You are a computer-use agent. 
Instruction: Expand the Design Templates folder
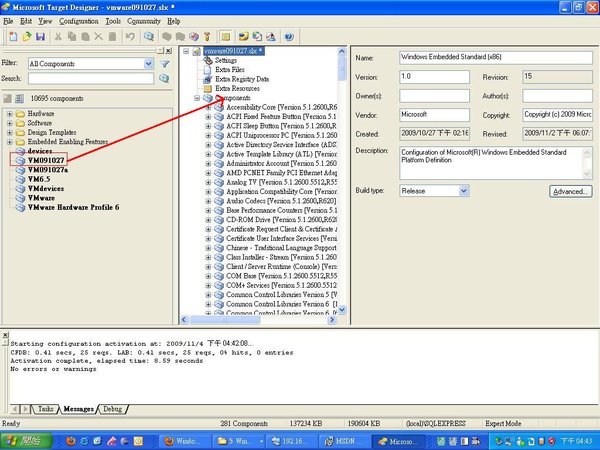(x=10, y=132)
